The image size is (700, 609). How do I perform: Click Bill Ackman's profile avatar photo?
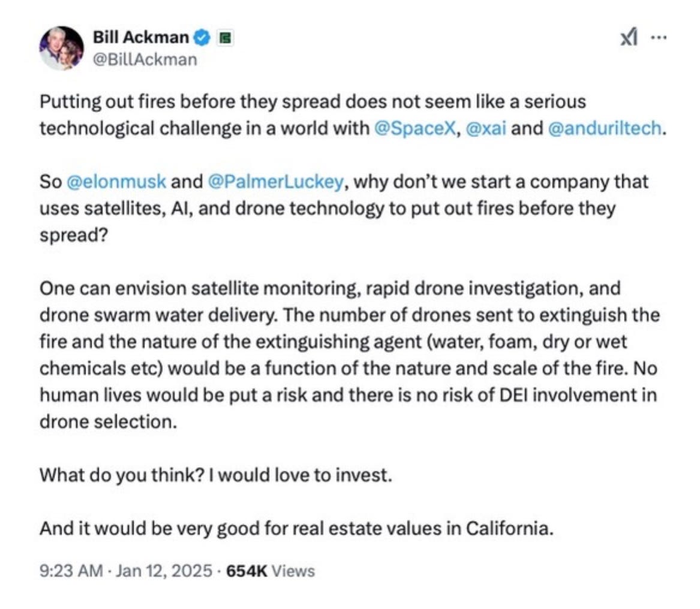click(61, 48)
